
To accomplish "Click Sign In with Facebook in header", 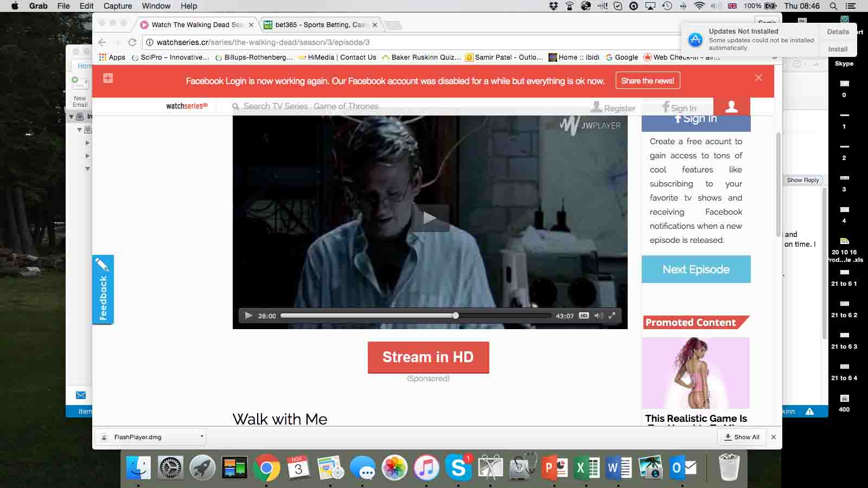I will pyautogui.click(x=679, y=107).
